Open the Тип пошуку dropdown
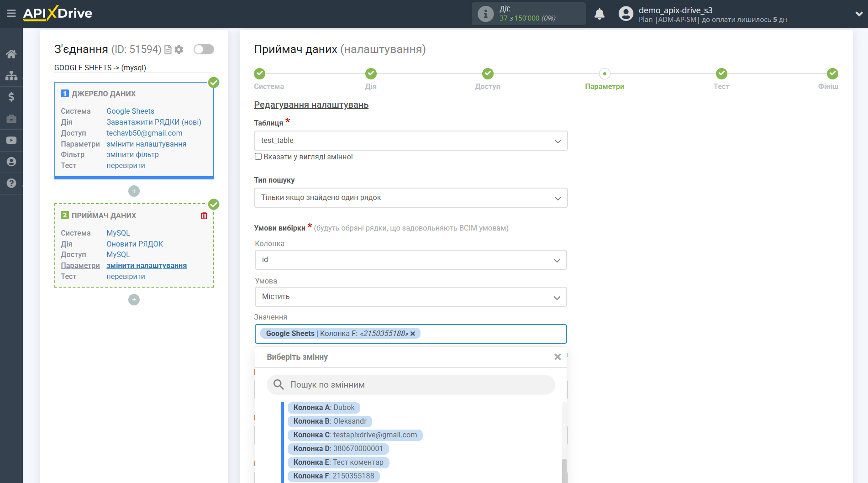This screenshot has width=868, height=483. pos(410,198)
